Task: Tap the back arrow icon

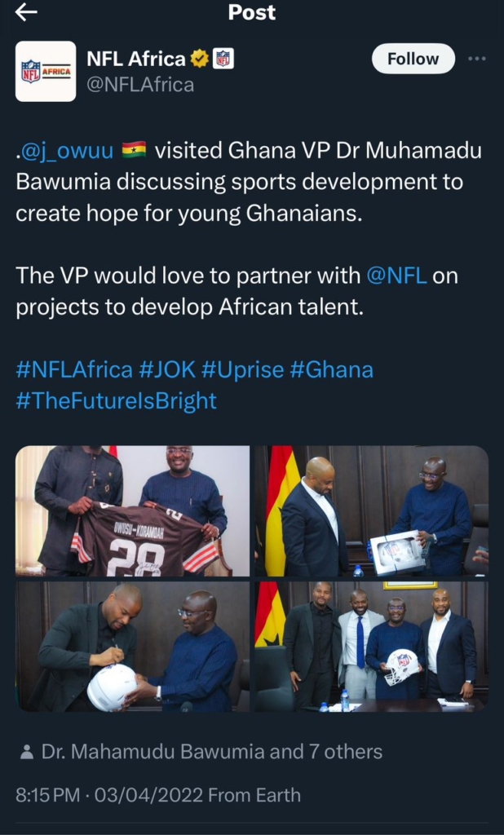Action: click(27, 11)
